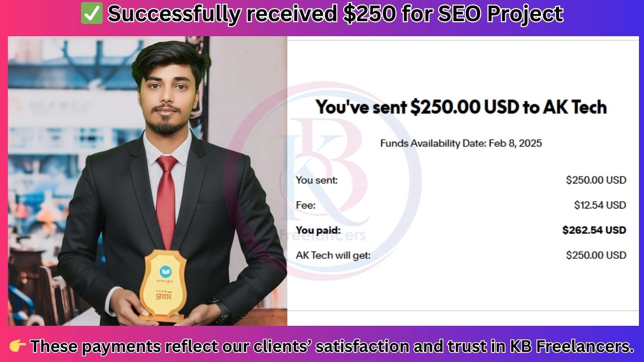This screenshot has width=644, height=362.
Task: Click the bottom caption about clients' satisfaction
Action: pyautogui.click(x=332, y=346)
